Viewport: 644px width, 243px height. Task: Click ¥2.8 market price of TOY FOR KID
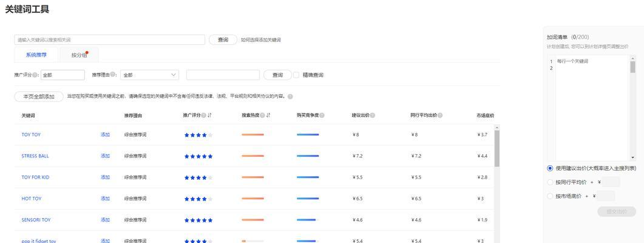click(x=483, y=177)
